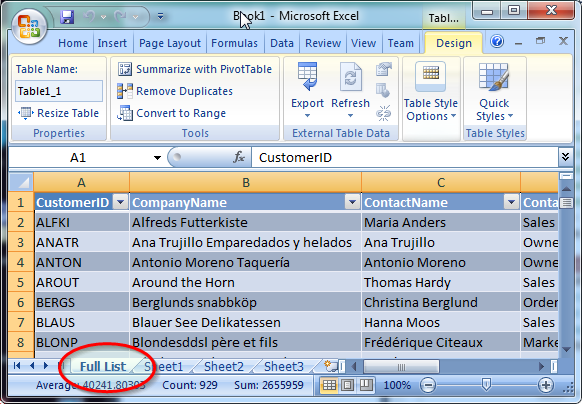Click the Undo arrow icon

[89, 16]
